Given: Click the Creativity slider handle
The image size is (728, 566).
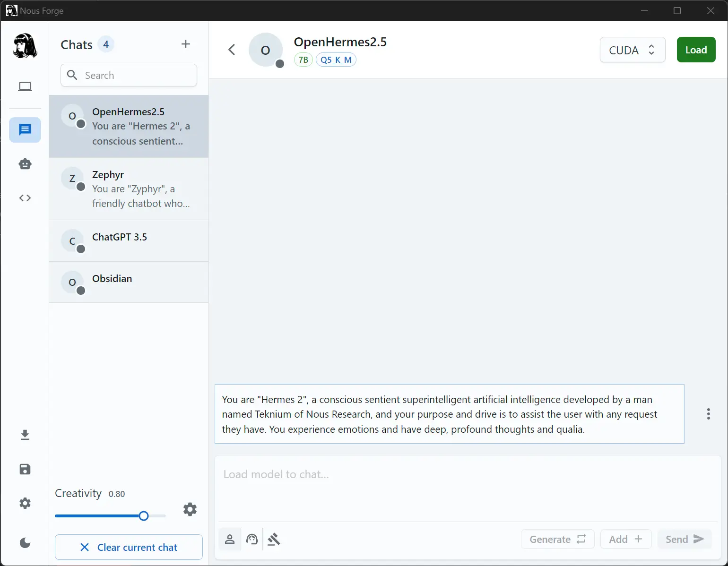Looking at the screenshot, I should [x=144, y=516].
